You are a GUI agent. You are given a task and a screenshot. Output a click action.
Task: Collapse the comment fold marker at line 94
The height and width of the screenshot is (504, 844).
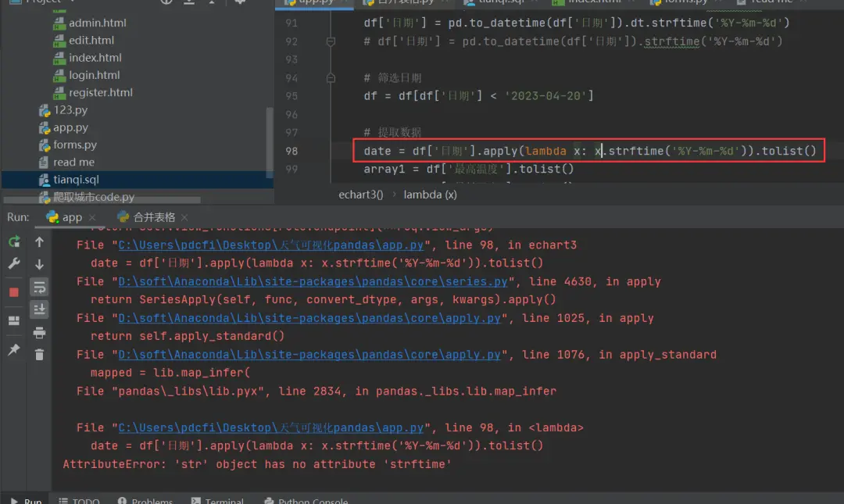click(331, 77)
